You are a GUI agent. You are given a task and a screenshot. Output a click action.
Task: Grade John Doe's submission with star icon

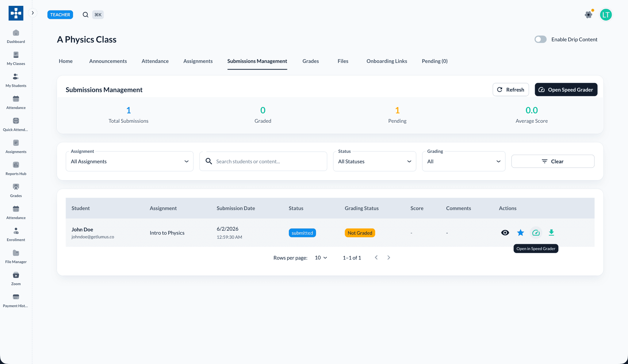520,233
